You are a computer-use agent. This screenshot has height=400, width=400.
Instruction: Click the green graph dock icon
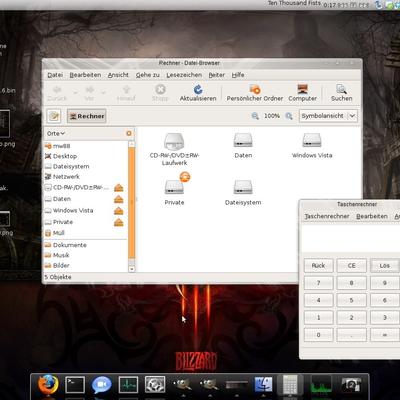321,385
